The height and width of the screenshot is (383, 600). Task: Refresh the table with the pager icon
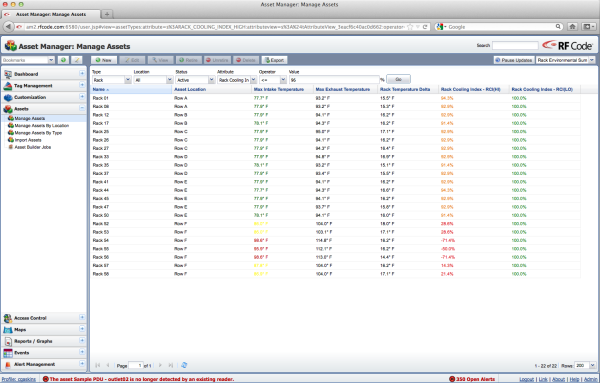[184, 365]
